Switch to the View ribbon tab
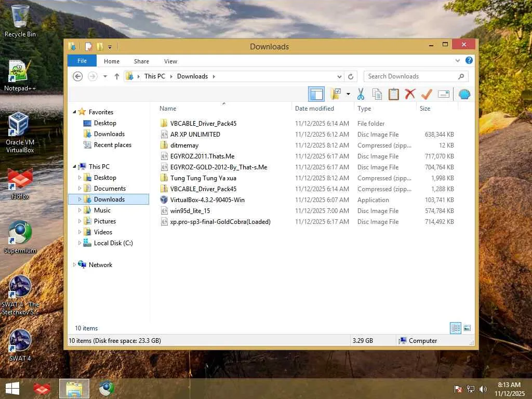Image resolution: width=532 pixels, height=399 pixels. (x=170, y=61)
